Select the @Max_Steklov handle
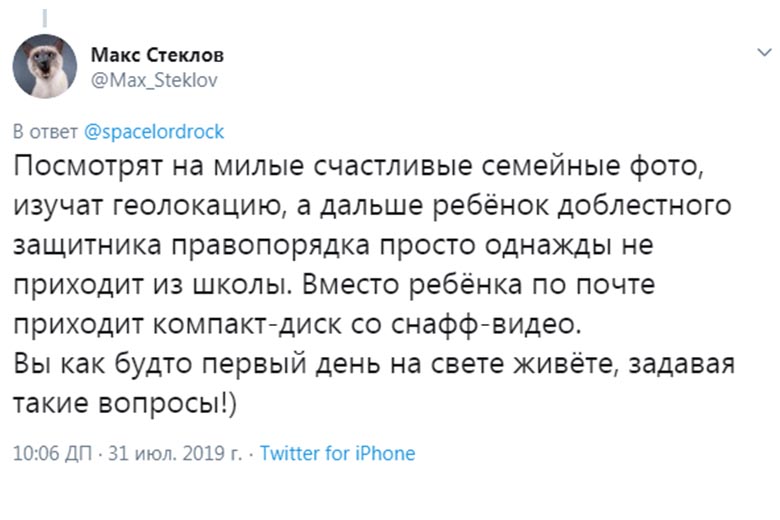The image size is (780, 520). 154,80
